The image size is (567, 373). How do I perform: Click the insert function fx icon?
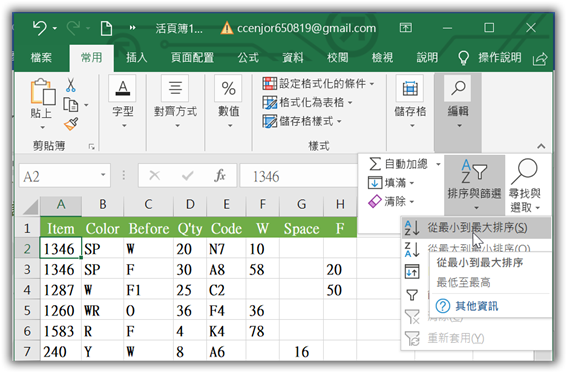click(219, 176)
